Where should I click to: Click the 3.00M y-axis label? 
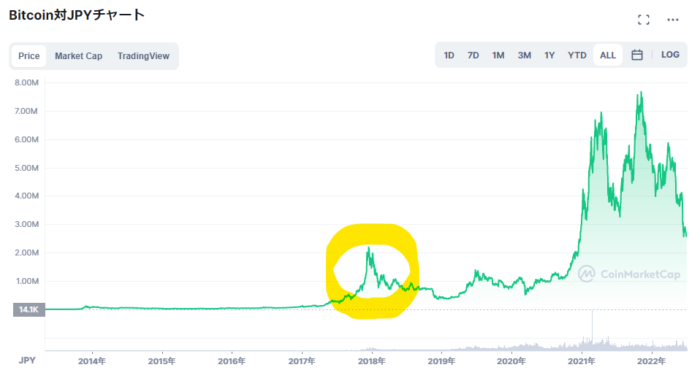(x=27, y=224)
